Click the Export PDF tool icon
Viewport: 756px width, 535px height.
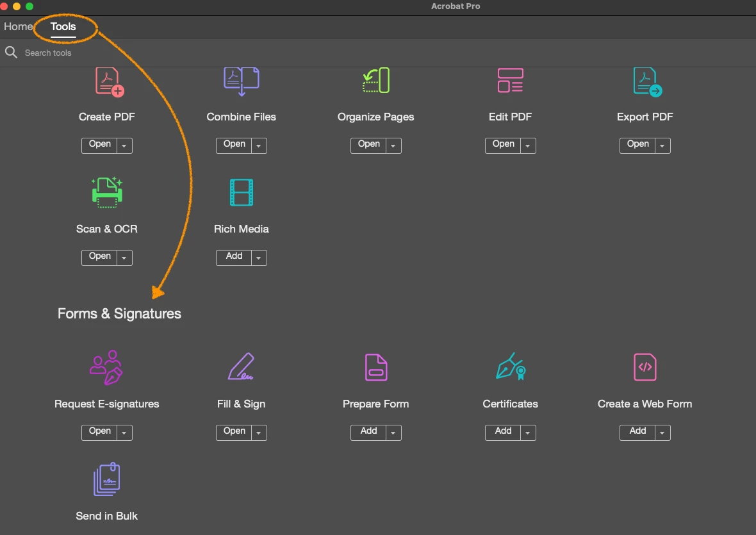(x=648, y=82)
